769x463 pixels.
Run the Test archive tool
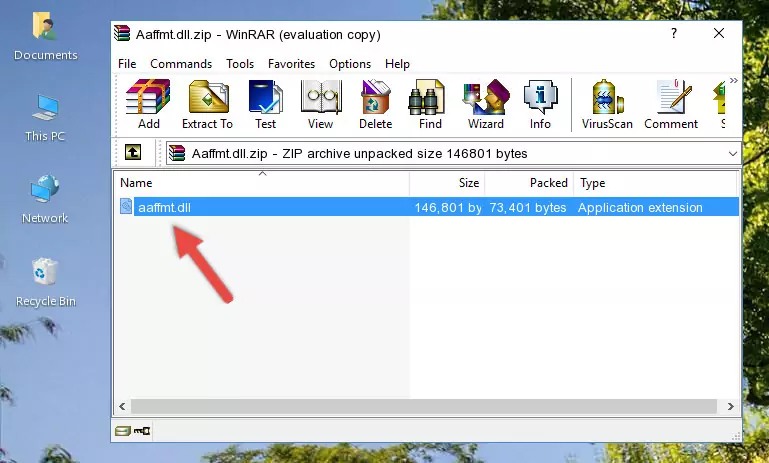pos(265,104)
